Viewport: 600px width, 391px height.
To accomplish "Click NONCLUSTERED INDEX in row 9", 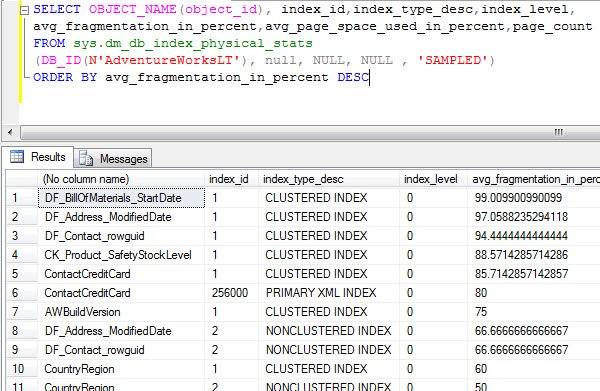I will [328, 350].
